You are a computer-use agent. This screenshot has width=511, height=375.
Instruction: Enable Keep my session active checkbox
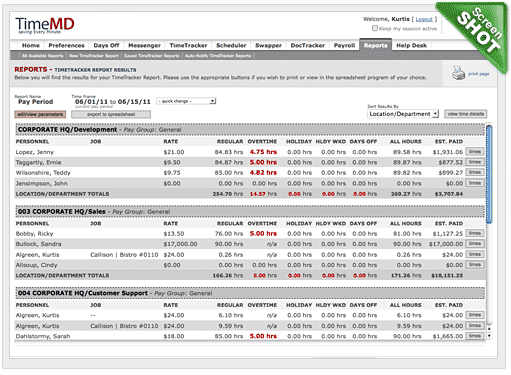pos(375,28)
